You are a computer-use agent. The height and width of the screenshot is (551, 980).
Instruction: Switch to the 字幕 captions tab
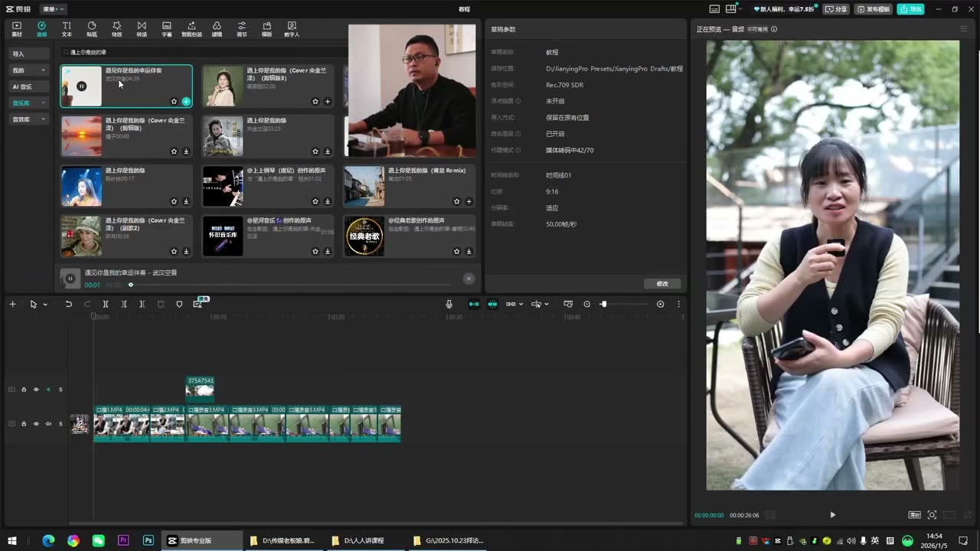167,29
